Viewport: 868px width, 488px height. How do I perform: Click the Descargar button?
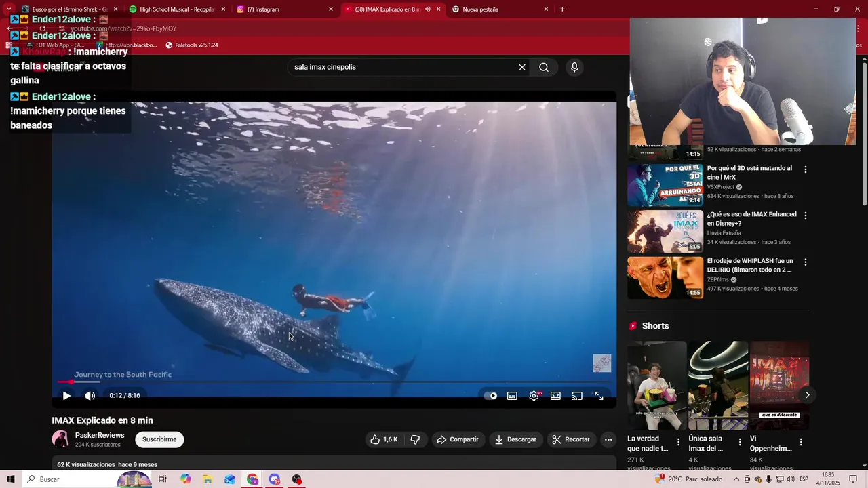click(516, 439)
